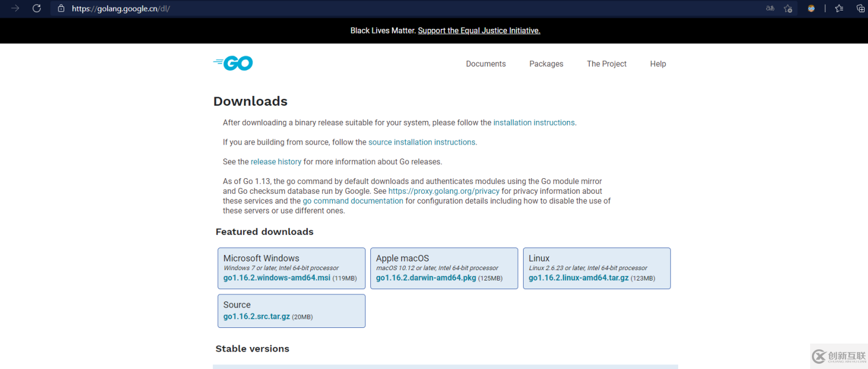Download go1.16.2.src.tar.gz source

click(256, 316)
